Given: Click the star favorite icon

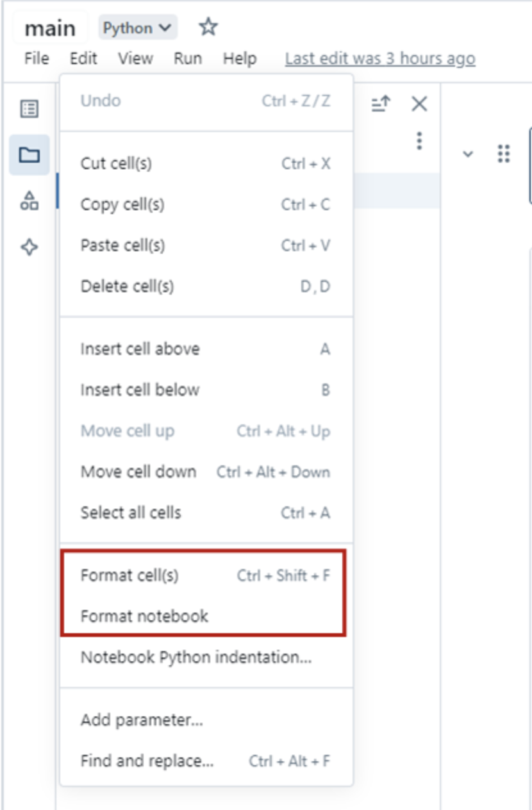Looking at the screenshot, I should pos(208,28).
